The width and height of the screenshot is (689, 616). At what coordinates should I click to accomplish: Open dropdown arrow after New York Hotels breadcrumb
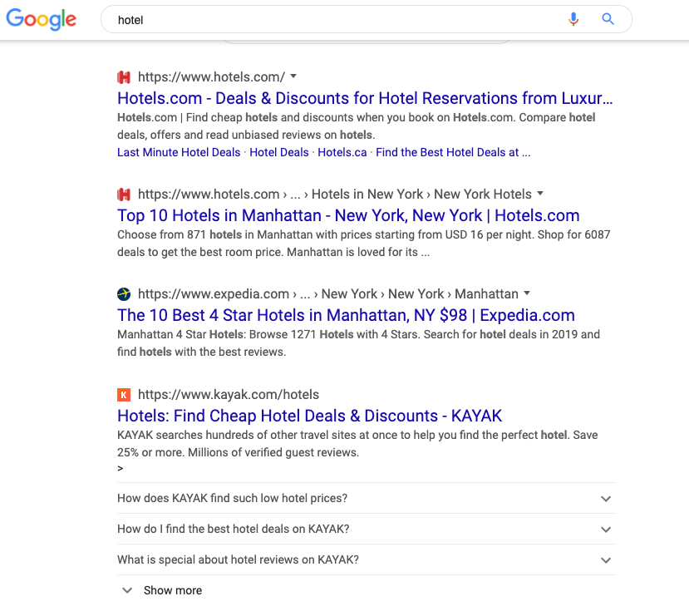(540, 194)
